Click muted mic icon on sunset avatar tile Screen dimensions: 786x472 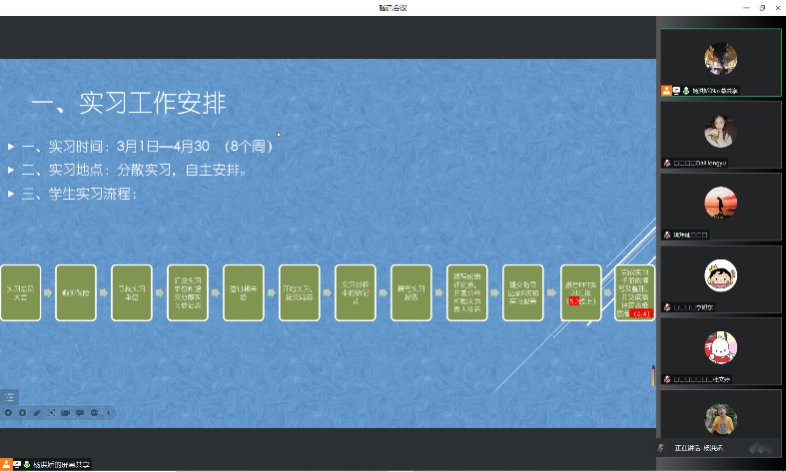tap(667, 234)
